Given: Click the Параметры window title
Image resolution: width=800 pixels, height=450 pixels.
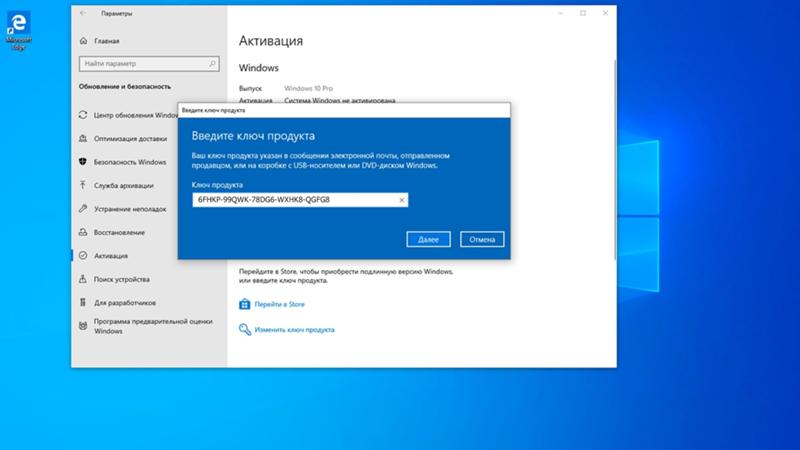Looking at the screenshot, I should click(116, 14).
